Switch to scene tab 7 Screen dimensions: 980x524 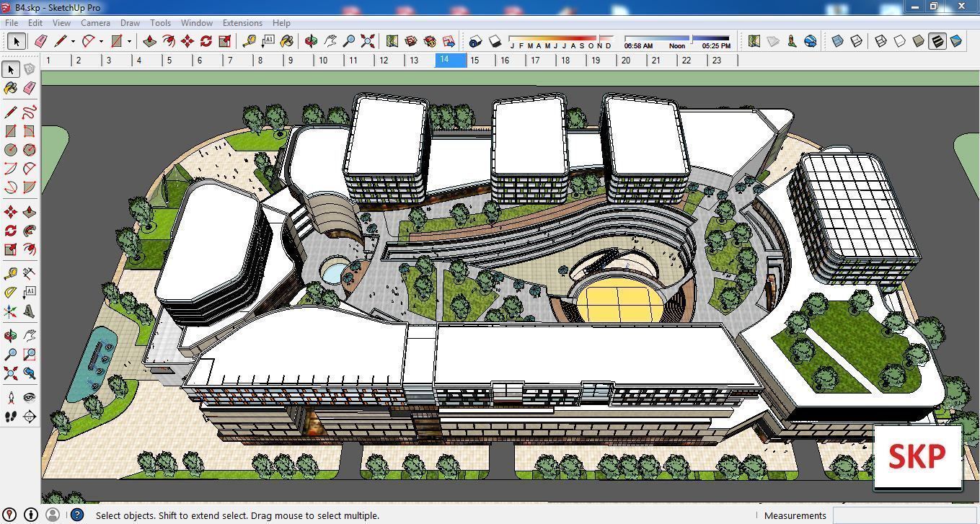(x=237, y=61)
